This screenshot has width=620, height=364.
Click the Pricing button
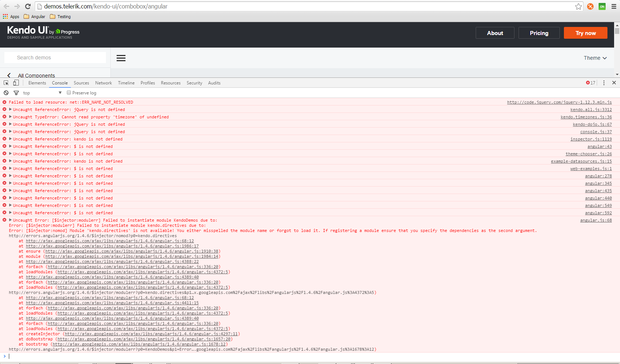[x=539, y=33]
